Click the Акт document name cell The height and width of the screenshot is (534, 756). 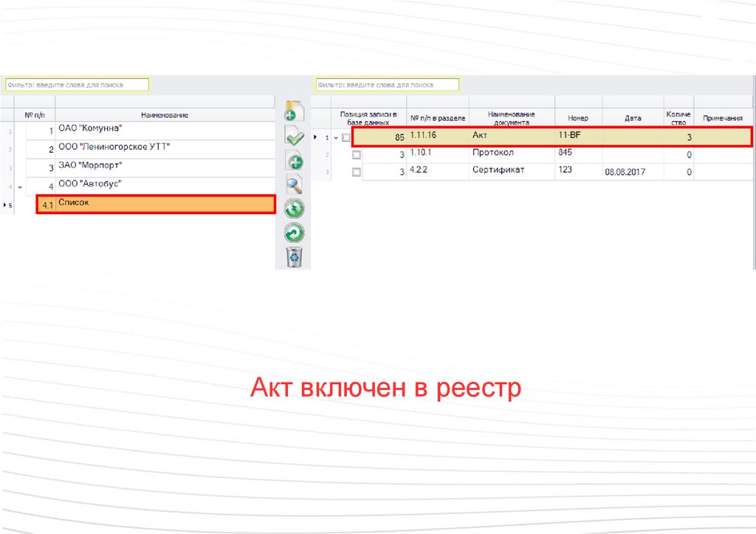tap(512, 137)
